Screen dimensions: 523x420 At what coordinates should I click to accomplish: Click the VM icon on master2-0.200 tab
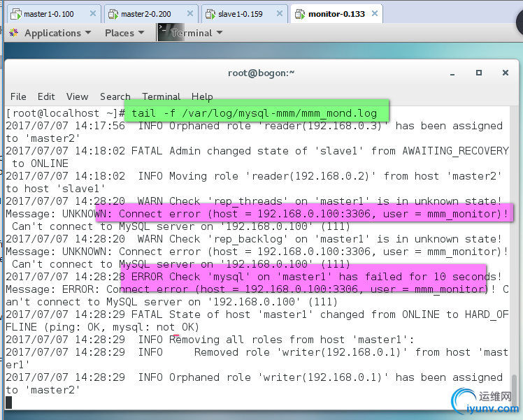(113, 14)
